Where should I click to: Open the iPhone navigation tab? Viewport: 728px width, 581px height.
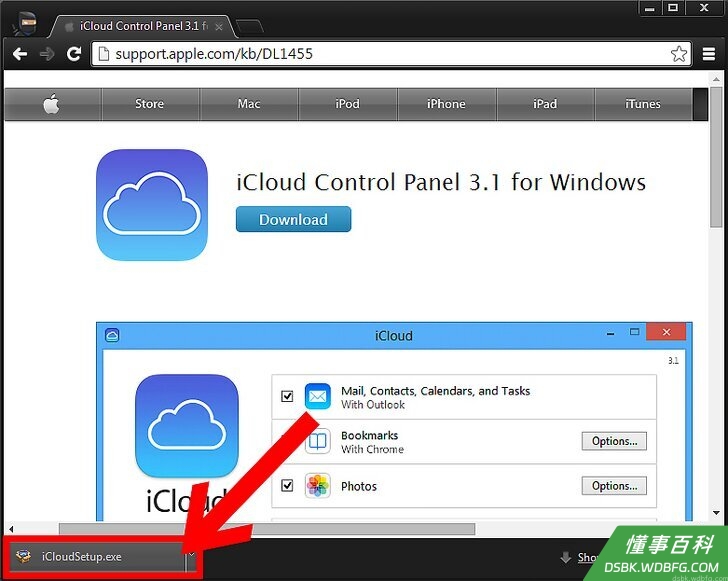point(446,104)
